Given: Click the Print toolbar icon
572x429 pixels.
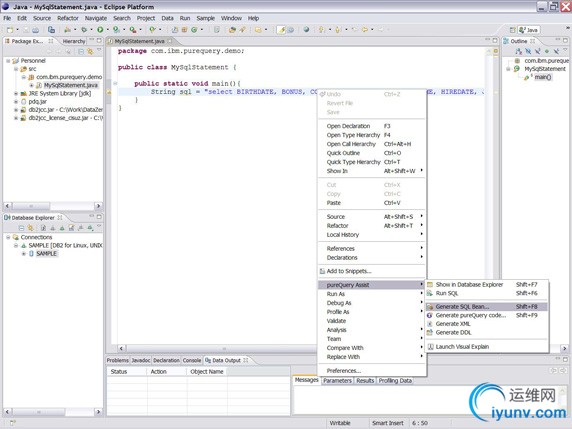Looking at the screenshot, I should click(x=35, y=30).
